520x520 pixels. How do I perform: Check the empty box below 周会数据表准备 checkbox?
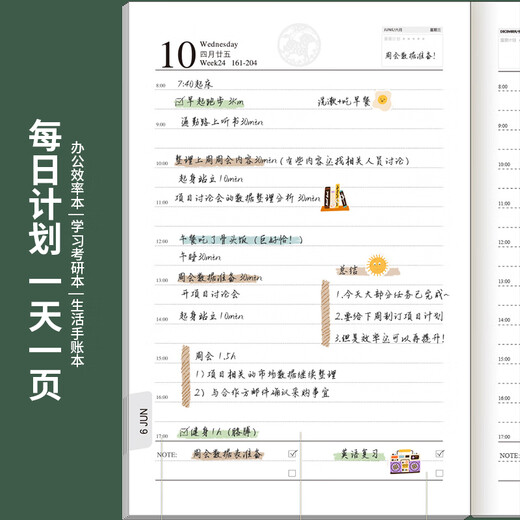pyautogui.click(x=292, y=473)
